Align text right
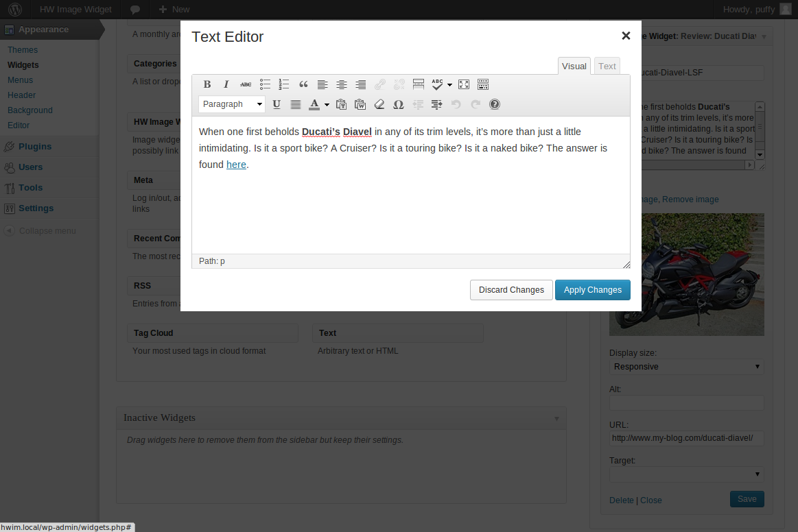 tap(361, 84)
